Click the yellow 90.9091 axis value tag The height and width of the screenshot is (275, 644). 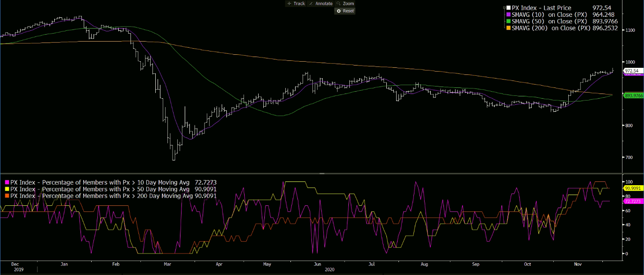click(x=633, y=188)
